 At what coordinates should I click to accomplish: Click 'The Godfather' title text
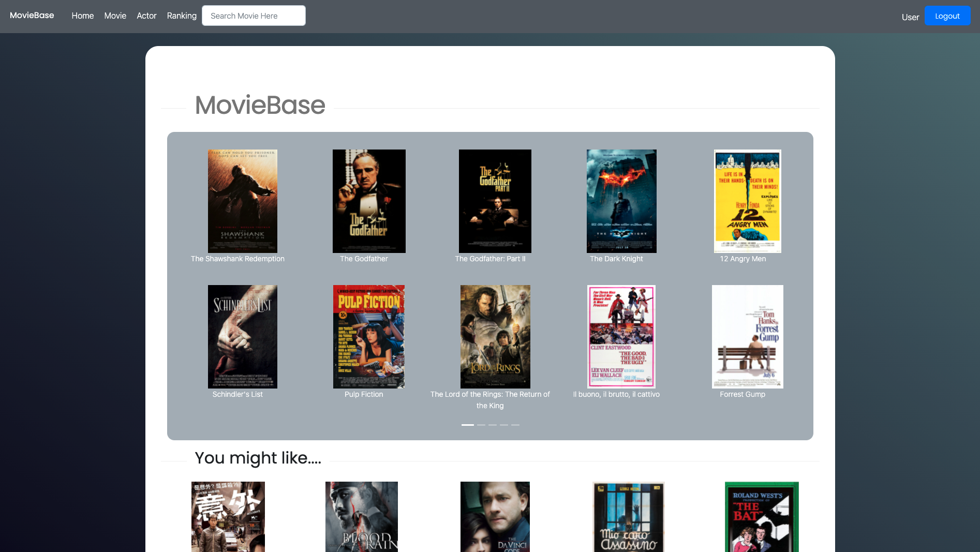(x=364, y=259)
